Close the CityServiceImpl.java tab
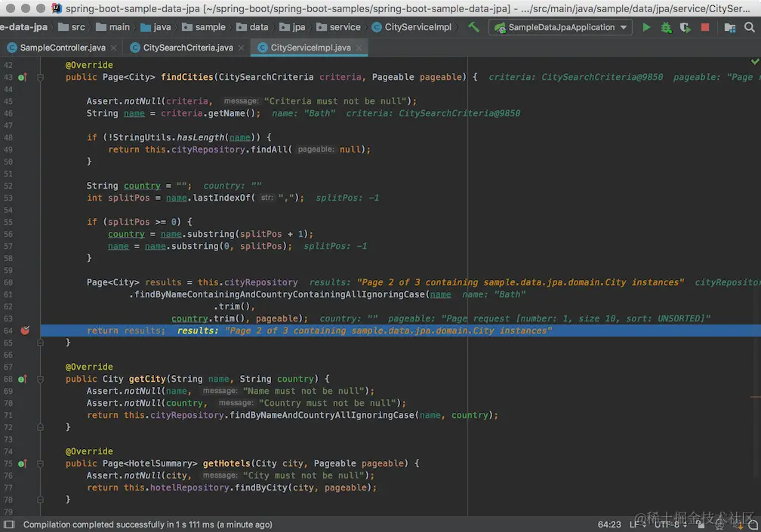Viewport: 761px width, 532px height. pyautogui.click(x=359, y=48)
